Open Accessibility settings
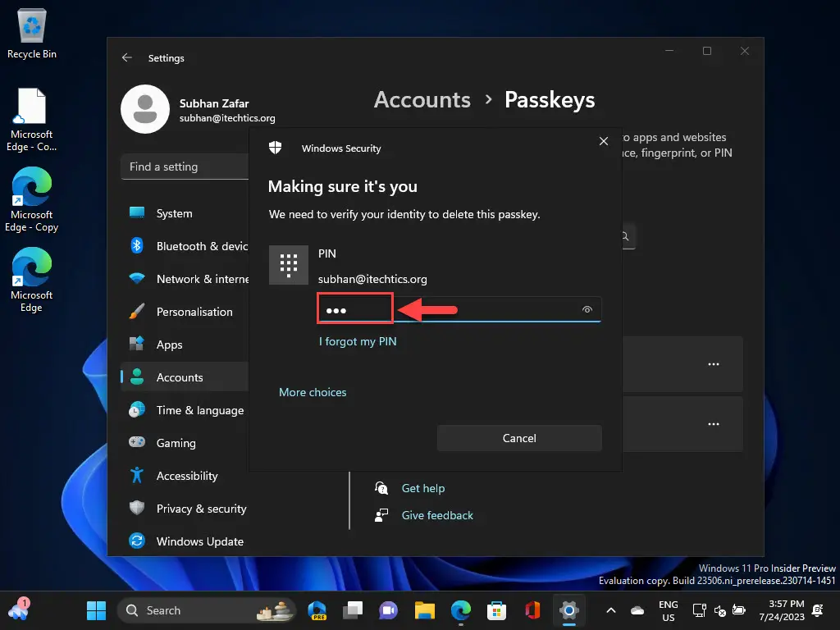 [x=186, y=476]
